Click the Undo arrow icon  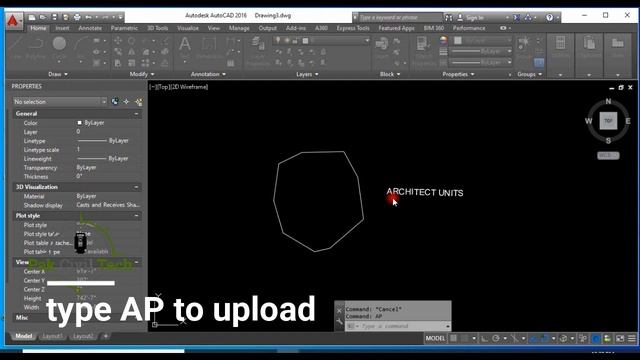(88, 17)
